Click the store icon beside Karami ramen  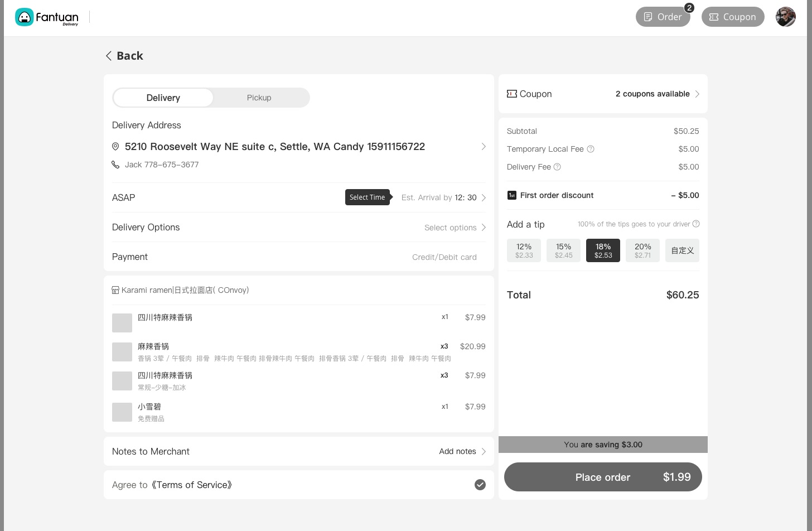[115, 290]
